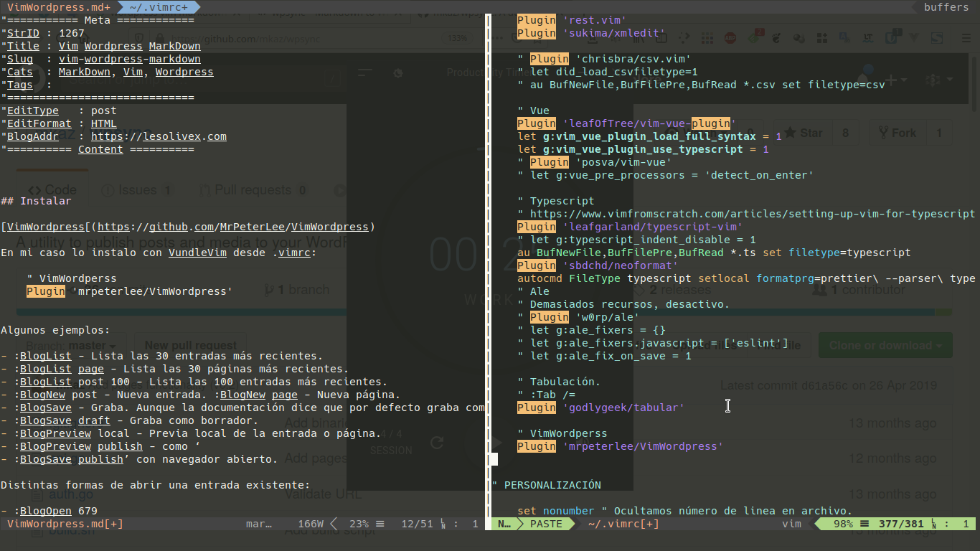This screenshot has height=551, width=980.
Task: Click New pull request in the background browser
Action: click(x=191, y=345)
